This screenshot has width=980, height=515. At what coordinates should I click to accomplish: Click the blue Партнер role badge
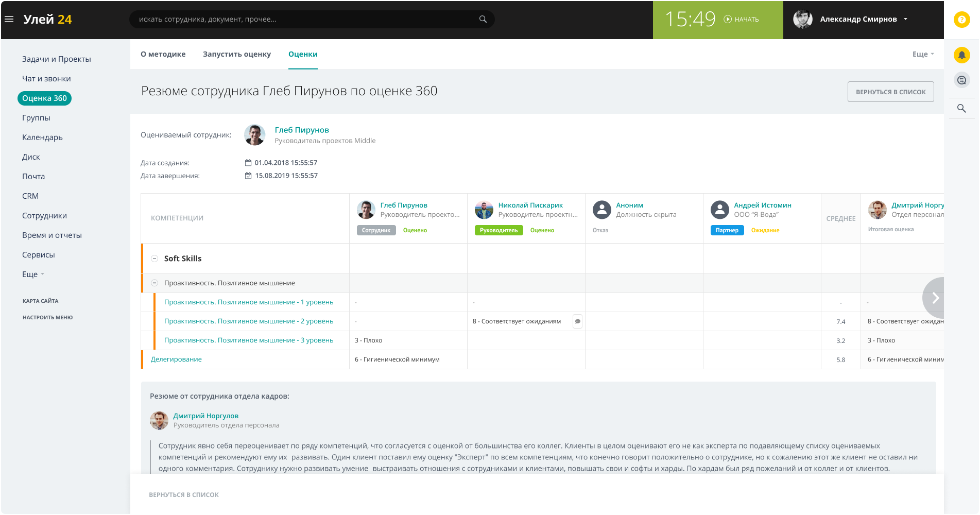727,230
